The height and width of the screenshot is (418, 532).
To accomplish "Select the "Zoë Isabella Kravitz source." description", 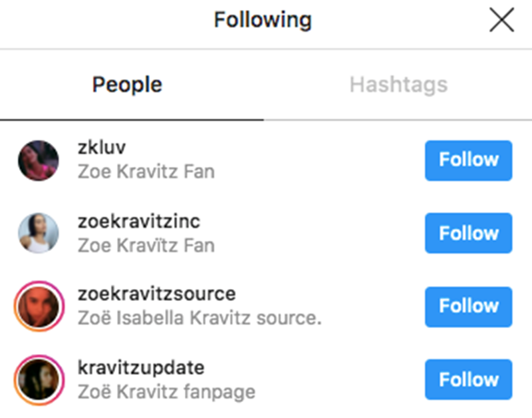I will point(199,318).
